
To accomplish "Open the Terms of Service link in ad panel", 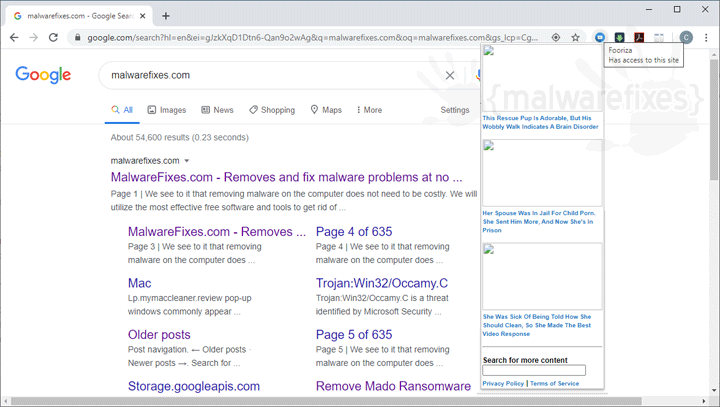I will pos(554,384).
